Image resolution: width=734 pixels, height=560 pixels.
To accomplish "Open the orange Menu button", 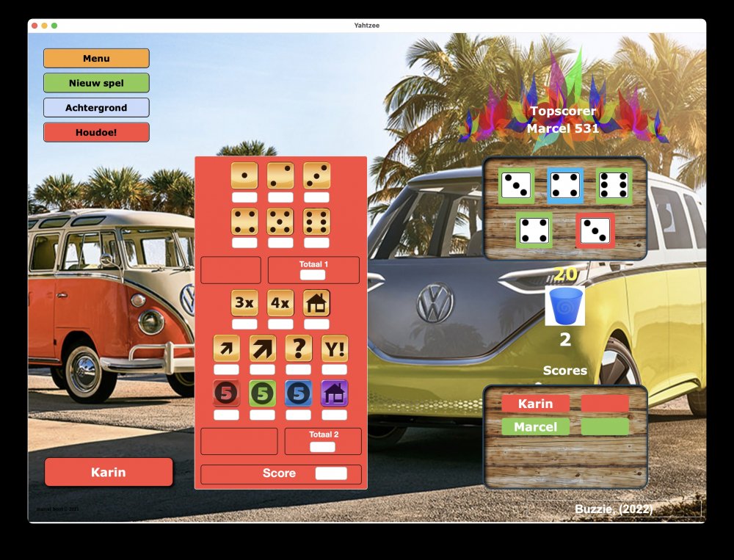I will 96,59.
